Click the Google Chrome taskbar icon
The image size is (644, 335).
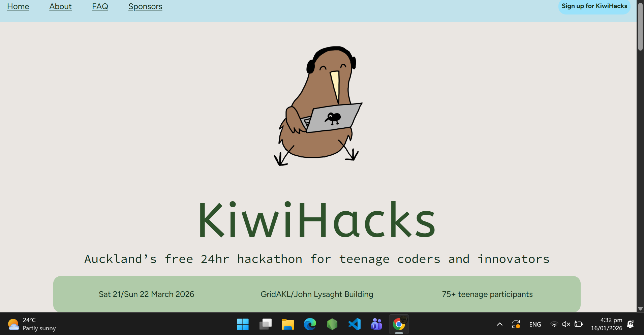click(399, 324)
